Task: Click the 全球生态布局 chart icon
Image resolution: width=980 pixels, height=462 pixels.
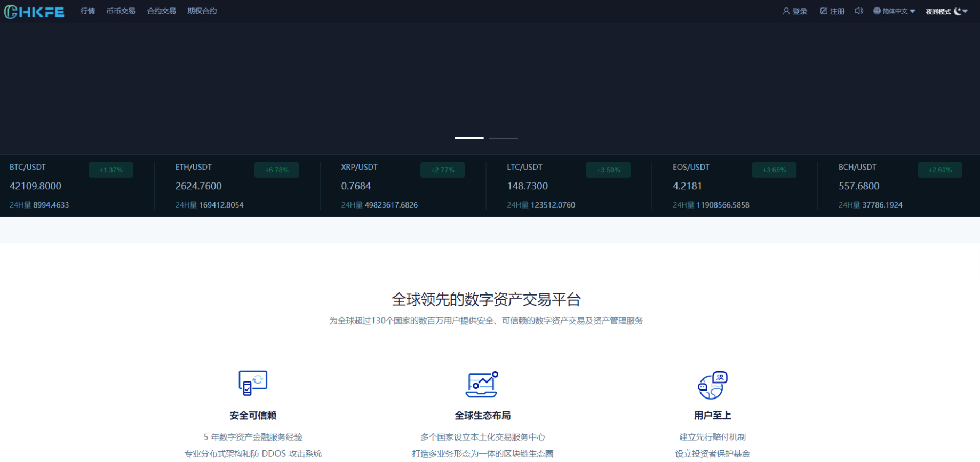Action: (x=482, y=385)
